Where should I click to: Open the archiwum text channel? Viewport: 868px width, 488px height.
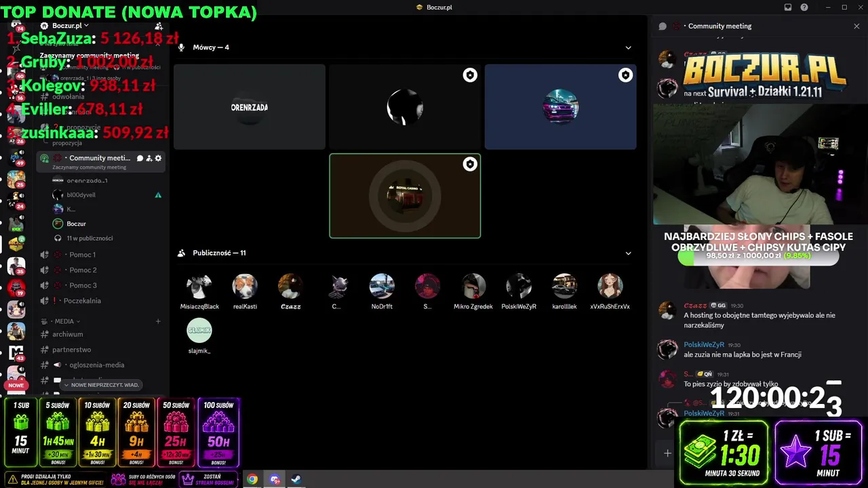click(x=68, y=334)
